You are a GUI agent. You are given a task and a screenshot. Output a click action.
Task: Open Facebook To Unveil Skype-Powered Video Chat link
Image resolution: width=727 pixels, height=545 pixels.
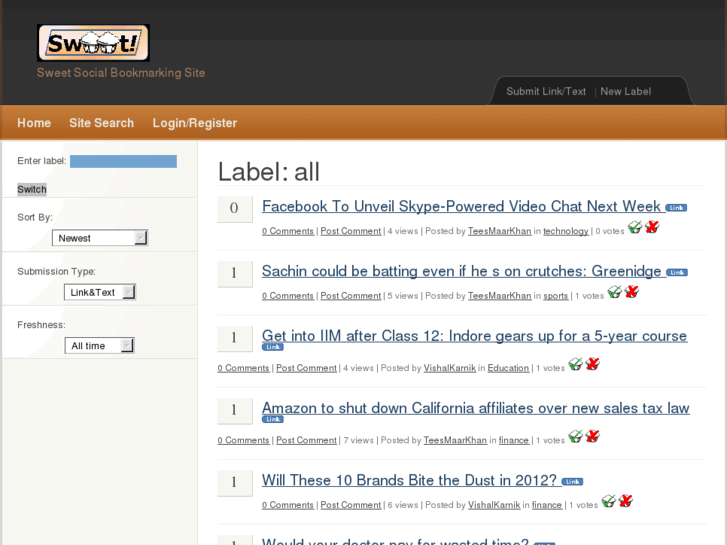point(461,206)
